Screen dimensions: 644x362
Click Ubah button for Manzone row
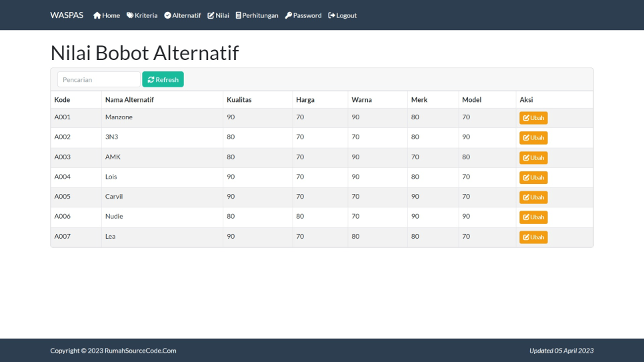[x=533, y=118]
